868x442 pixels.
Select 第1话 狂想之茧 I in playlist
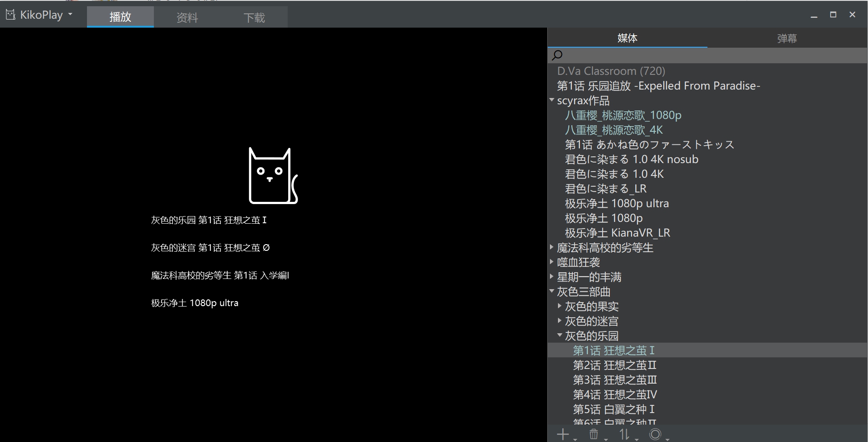tap(614, 350)
